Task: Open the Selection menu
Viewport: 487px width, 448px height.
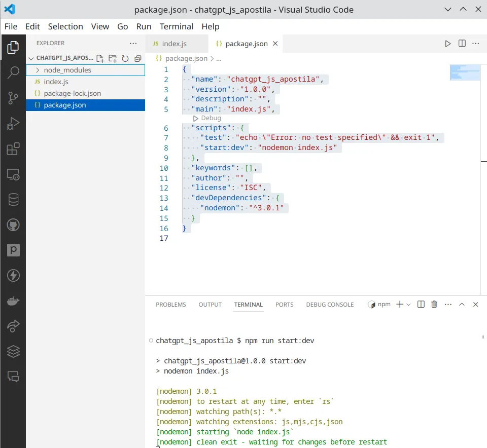Action: [x=65, y=27]
